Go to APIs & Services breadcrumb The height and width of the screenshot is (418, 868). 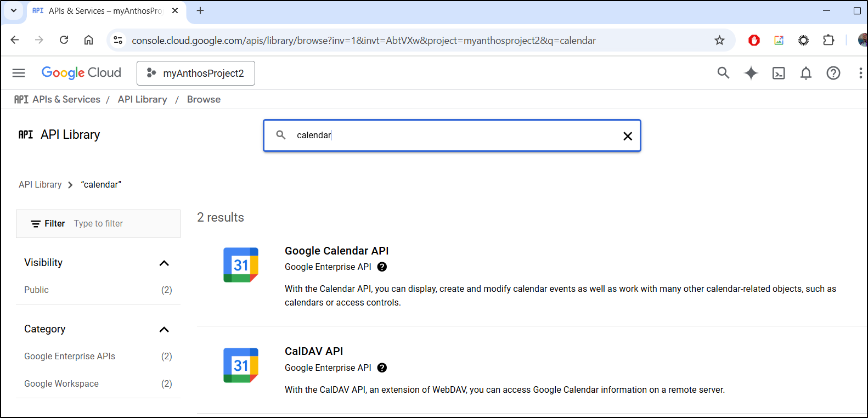pyautogui.click(x=66, y=99)
